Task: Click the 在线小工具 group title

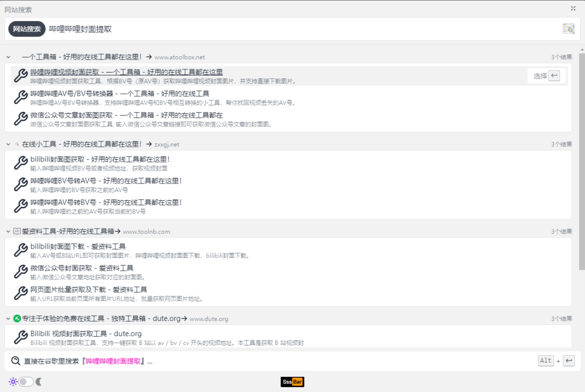Action: point(82,145)
